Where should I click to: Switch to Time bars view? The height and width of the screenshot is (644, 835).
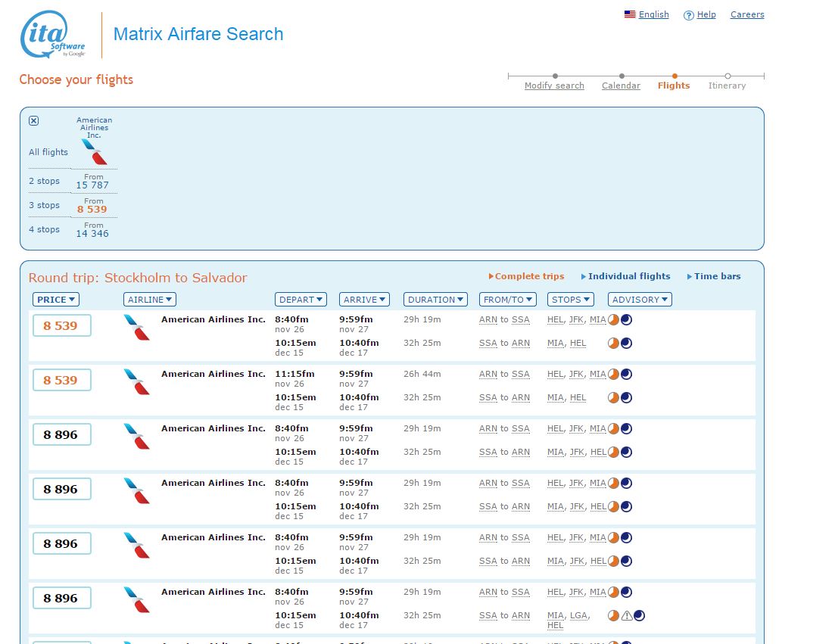[x=717, y=276]
